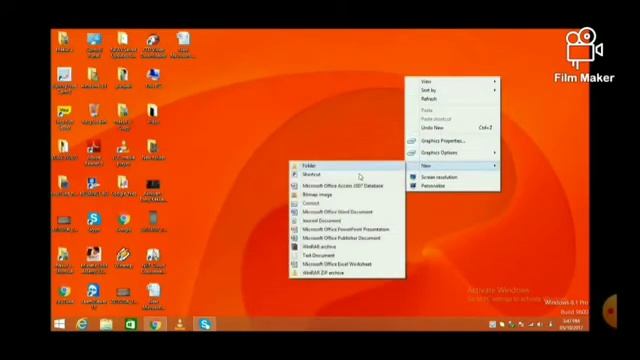Create a new Text Document

coord(347,256)
